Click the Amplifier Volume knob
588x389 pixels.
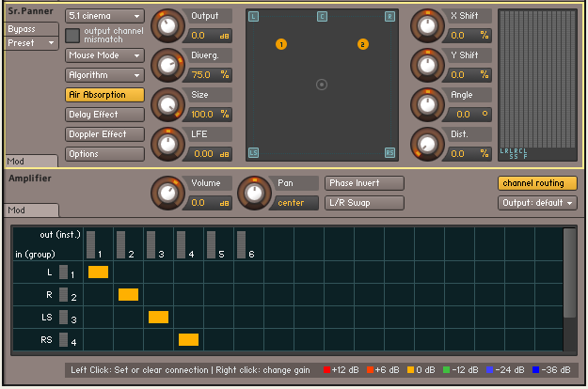tap(167, 194)
